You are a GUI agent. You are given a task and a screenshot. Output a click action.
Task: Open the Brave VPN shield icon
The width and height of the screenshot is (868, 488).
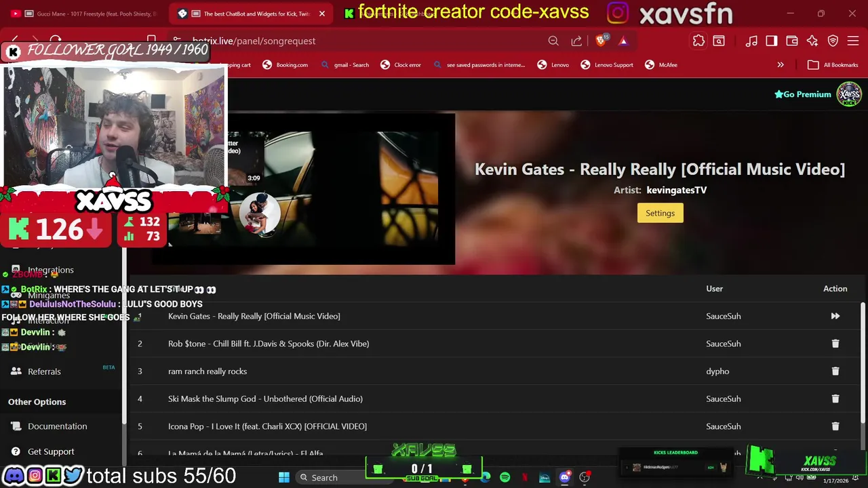point(833,41)
